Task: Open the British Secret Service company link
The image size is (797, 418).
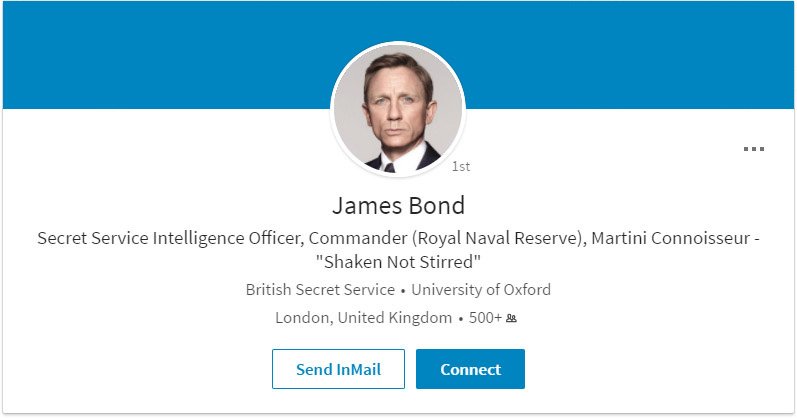Action: pos(320,290)
